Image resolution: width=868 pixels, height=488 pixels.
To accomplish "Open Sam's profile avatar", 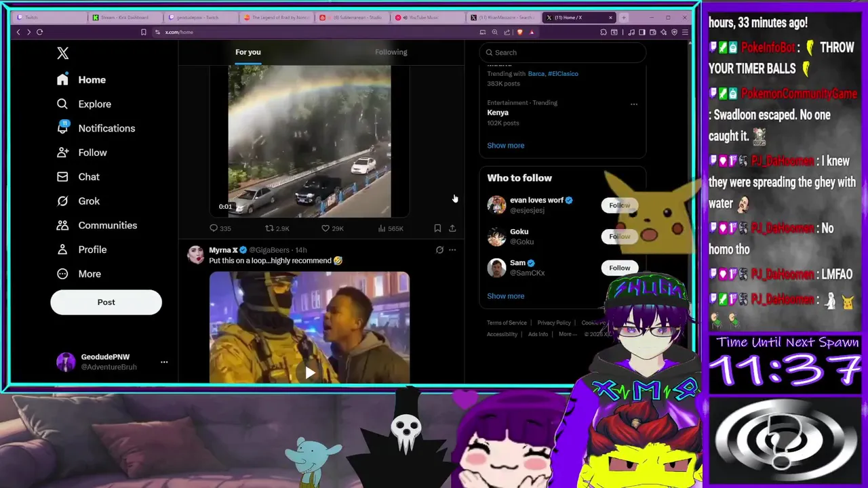I will click(x=496, y=268).
